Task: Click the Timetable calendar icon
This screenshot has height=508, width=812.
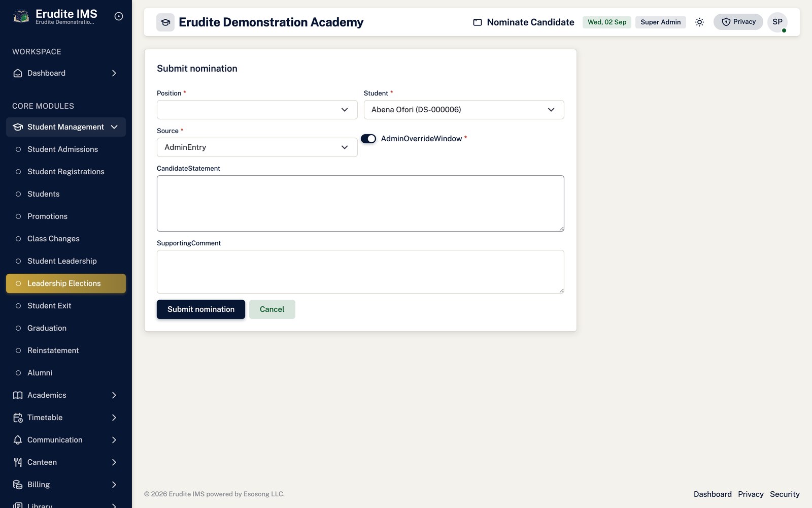Action: click(18, 418)
